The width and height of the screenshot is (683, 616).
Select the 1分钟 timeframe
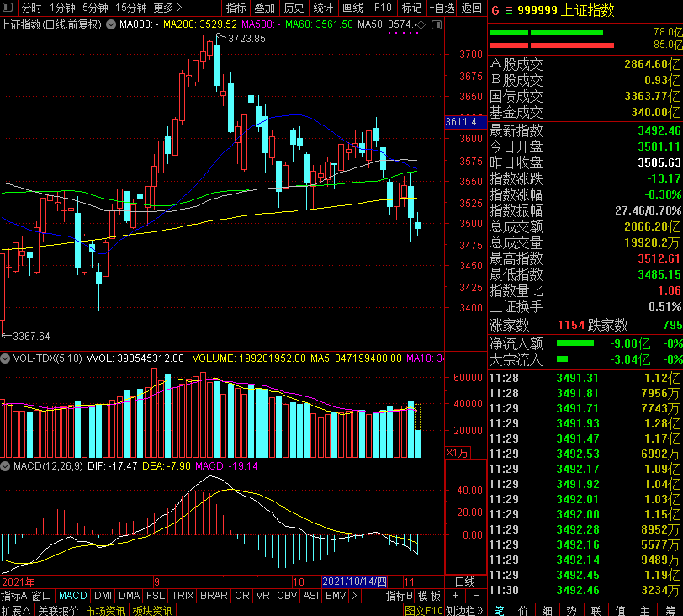point(62,8)
